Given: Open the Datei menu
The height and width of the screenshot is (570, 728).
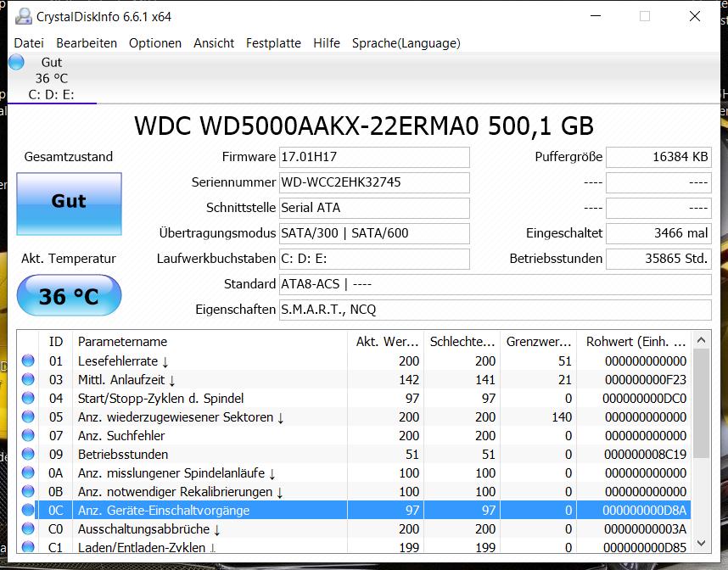Looking at the screenshot, I should pyautogui.click(x=29, y=43).
